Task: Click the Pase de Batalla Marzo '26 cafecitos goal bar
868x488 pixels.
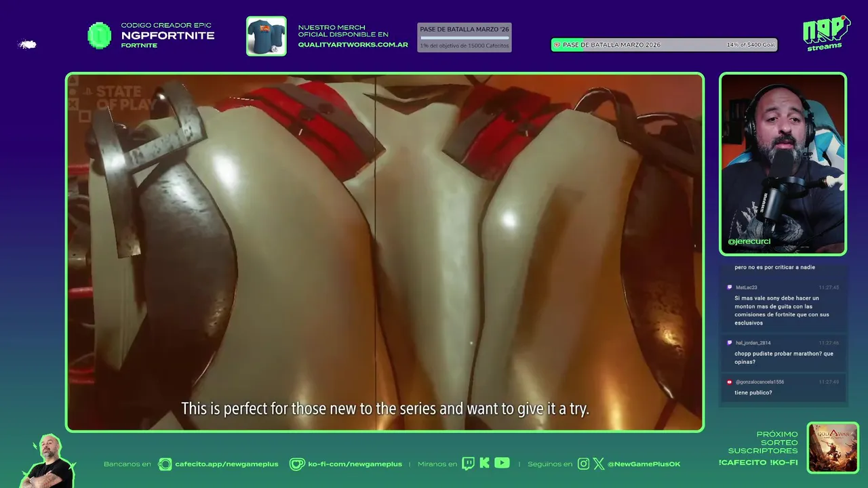Action: [x=464, y=37]
